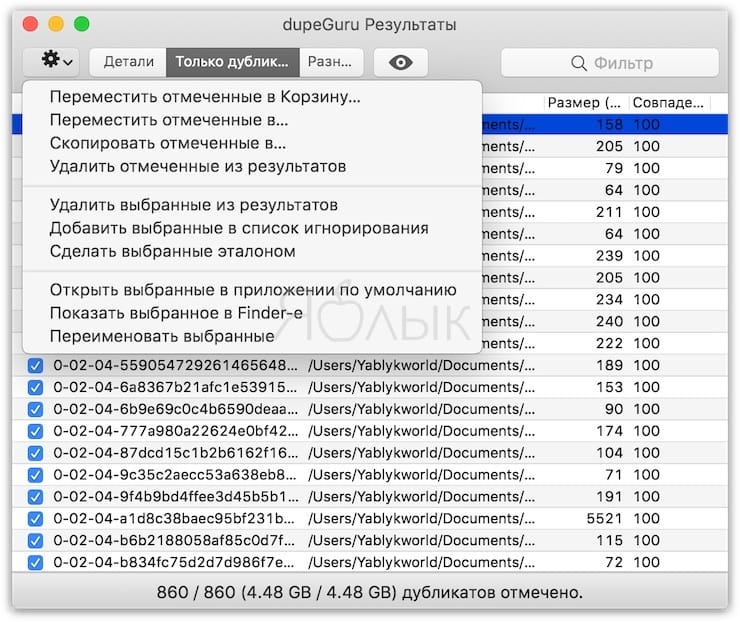Viewport: 740px width, 622px height.
Task: Uncheck the 0-02-04-777a980a22624e0bf42 file checkbox
Action: 35,431
